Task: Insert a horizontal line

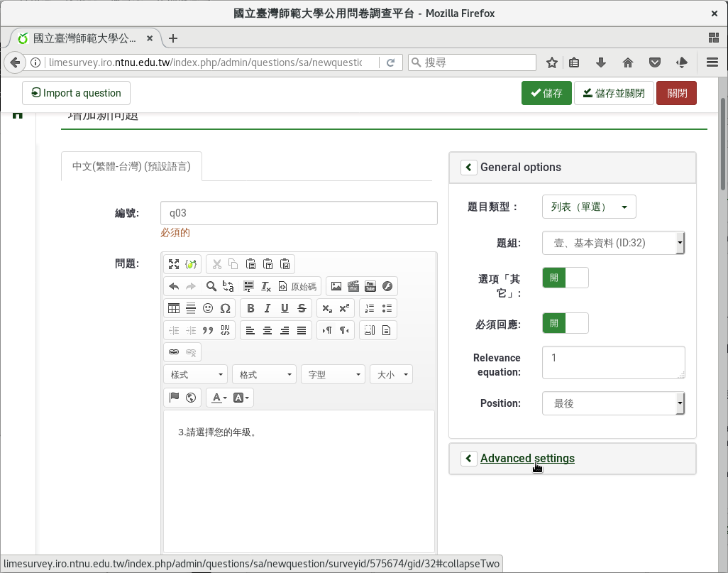Action: coord(191,308)
